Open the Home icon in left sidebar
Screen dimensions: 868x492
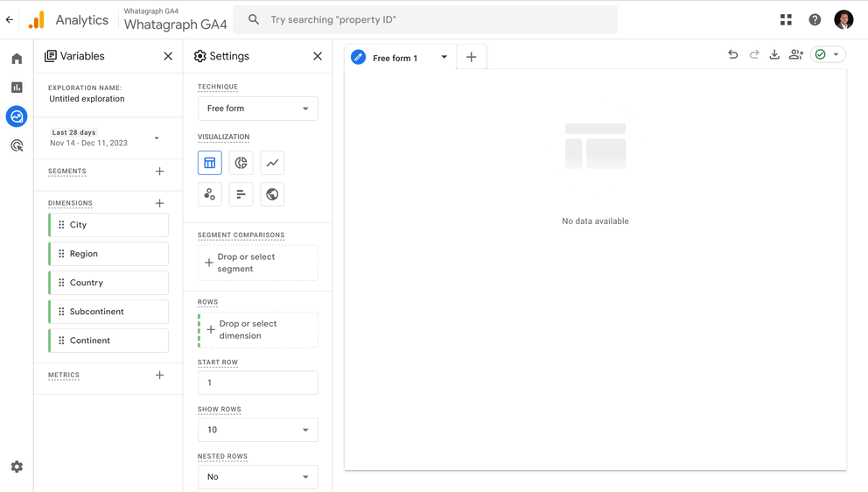coord(17,59)
